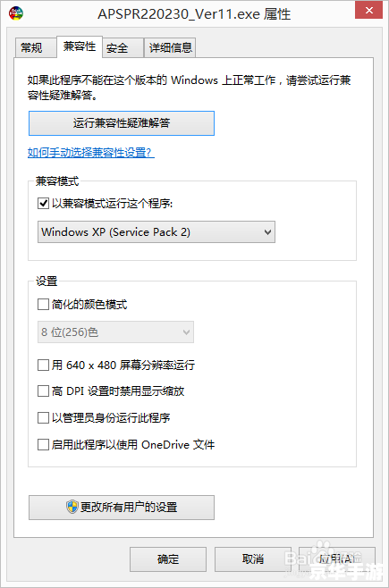Click the 确定 button
This screenshot has height=588, width=389.
[168, 559]
